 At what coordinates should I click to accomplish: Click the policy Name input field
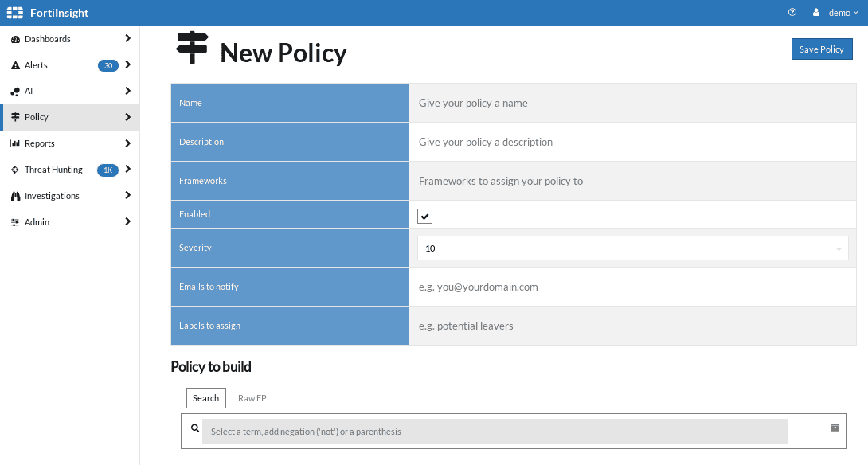[x=612, y=103]
